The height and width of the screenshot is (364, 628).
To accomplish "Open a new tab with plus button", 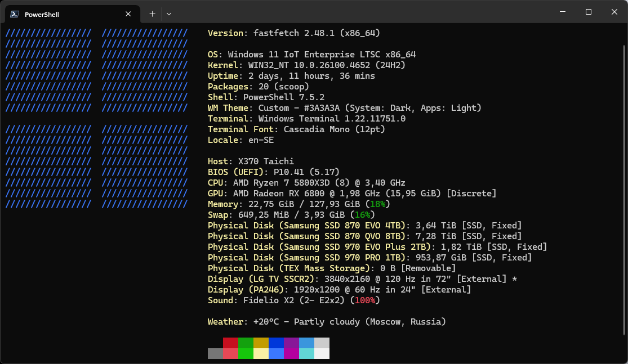I will pos(152,14).
